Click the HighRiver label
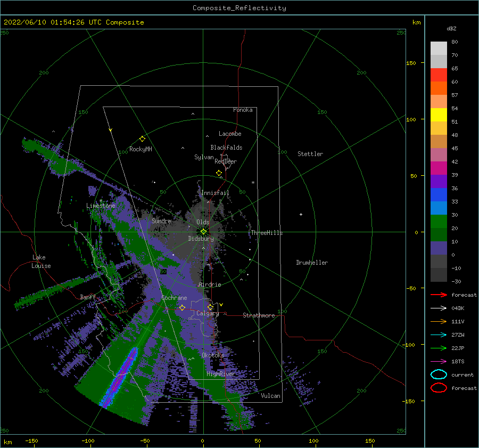 point(220,374)
